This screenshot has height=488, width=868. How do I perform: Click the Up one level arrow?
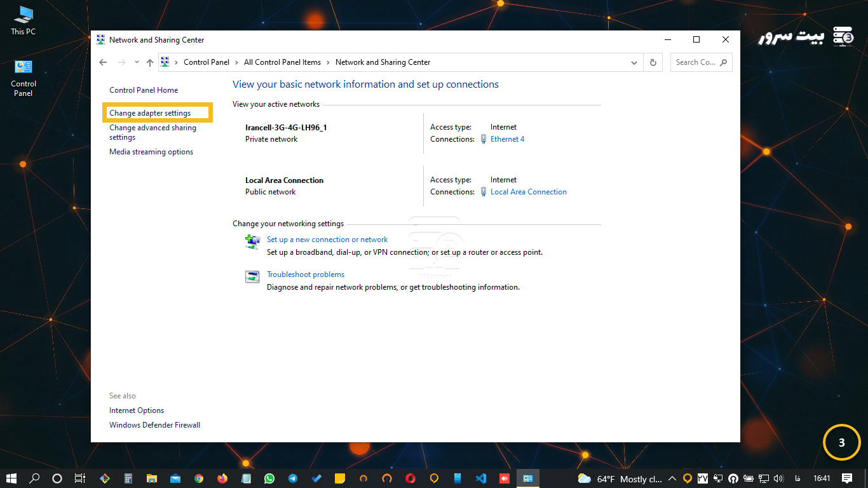coord(150,62)
